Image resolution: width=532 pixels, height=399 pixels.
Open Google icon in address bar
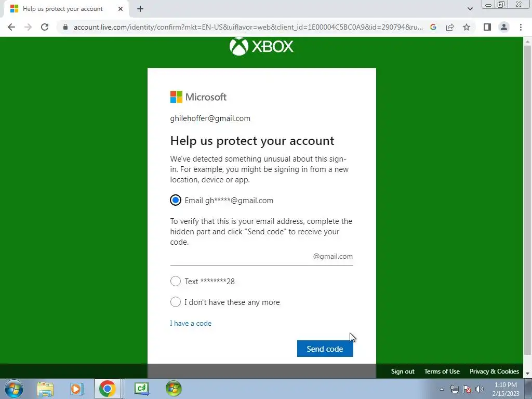[x=433, y=27]
